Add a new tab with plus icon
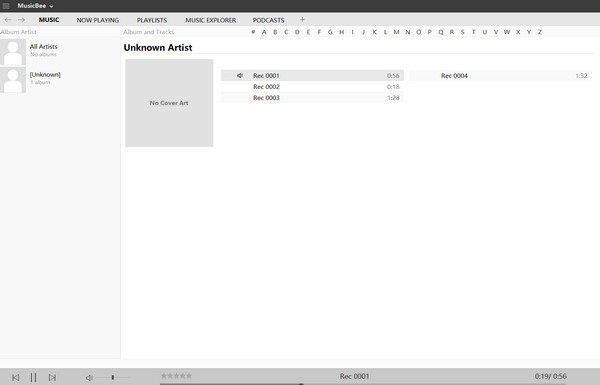 click(302, 20)
